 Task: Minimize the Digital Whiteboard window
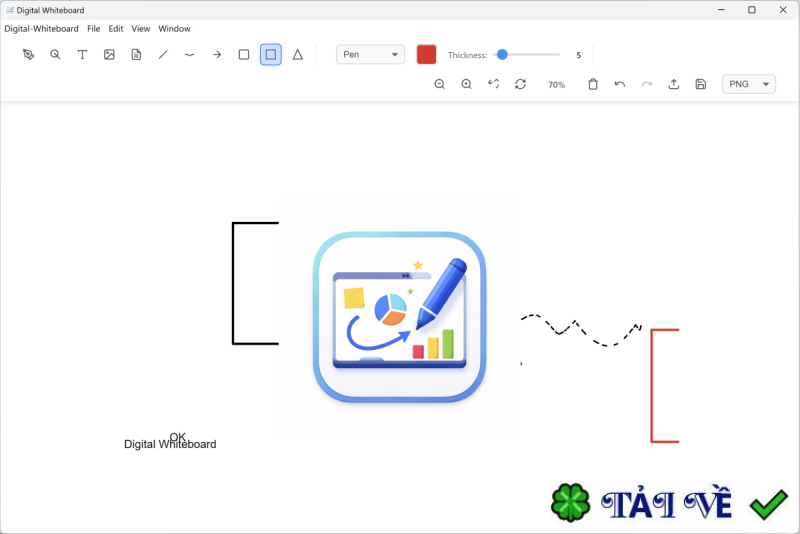point(721,10)
